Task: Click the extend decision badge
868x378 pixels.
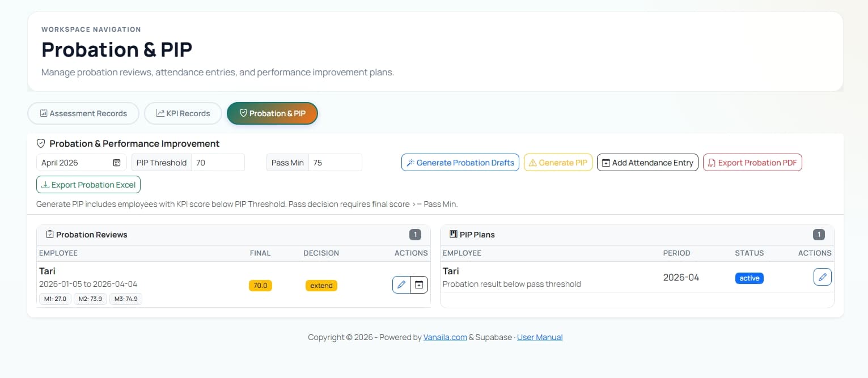Action: point(321,286)
